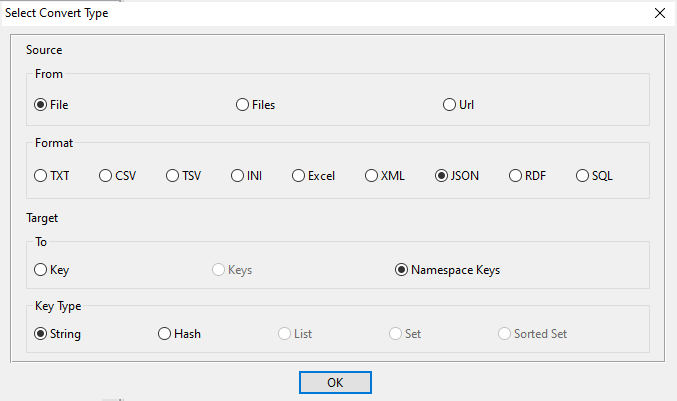Choose the Excel format

tap(299, 176)
